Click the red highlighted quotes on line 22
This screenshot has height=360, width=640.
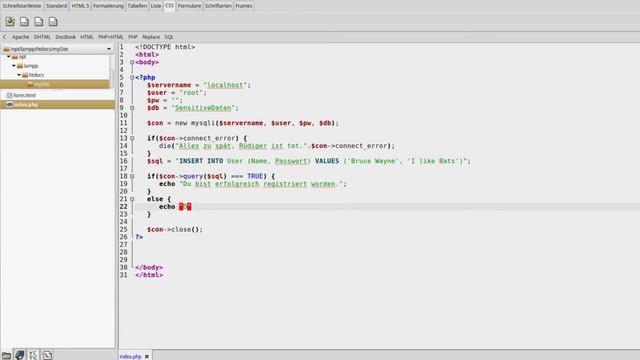point(185,207)
